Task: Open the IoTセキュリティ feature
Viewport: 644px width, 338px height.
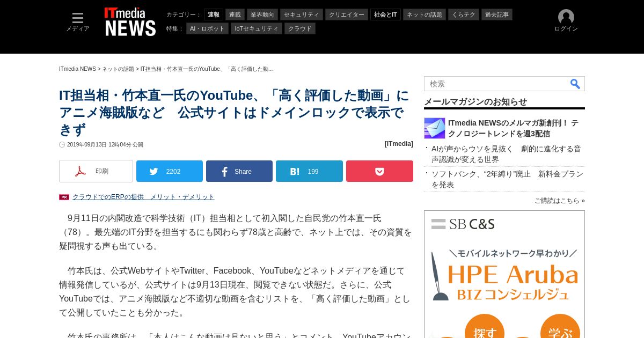Action: (257, 28)
